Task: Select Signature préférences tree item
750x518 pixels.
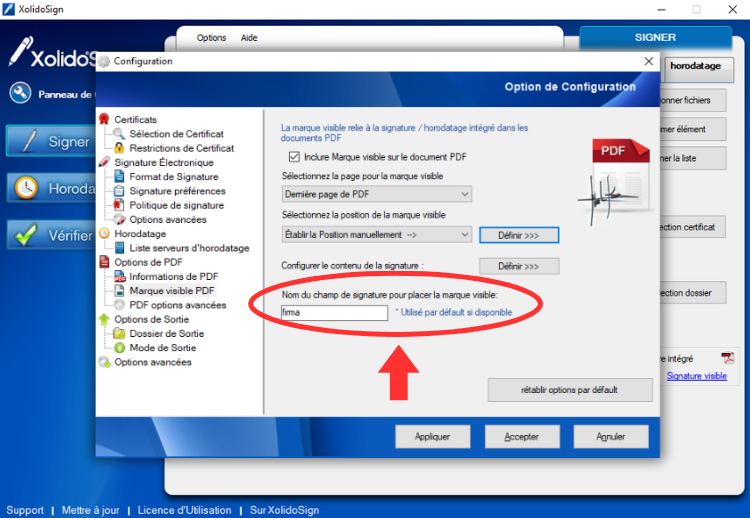Action: coord(177,191)
